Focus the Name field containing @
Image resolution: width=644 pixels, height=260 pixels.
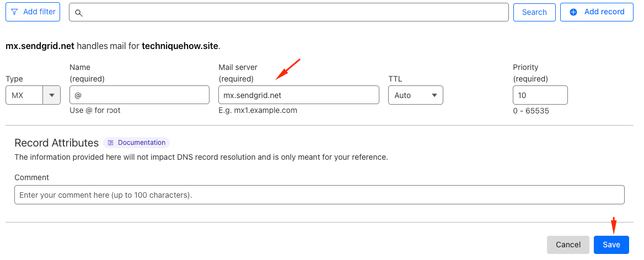(x=139, y=95)
